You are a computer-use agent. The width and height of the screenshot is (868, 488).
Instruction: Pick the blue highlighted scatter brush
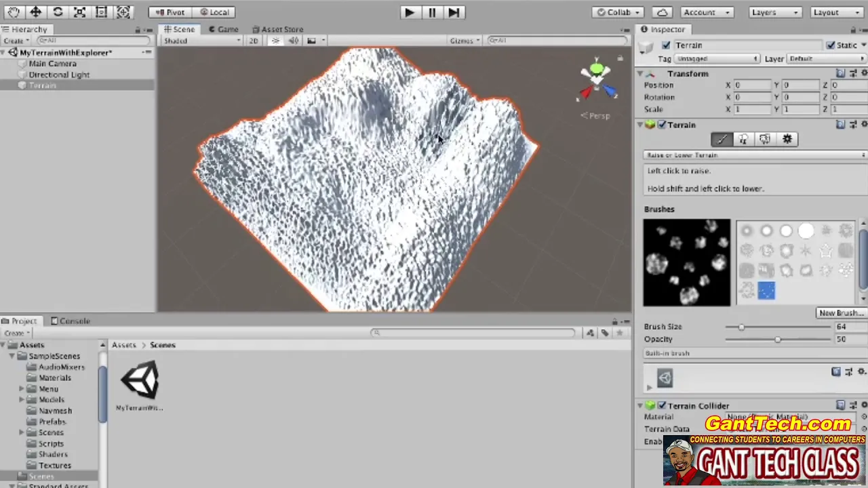click(x=766, y=291)
